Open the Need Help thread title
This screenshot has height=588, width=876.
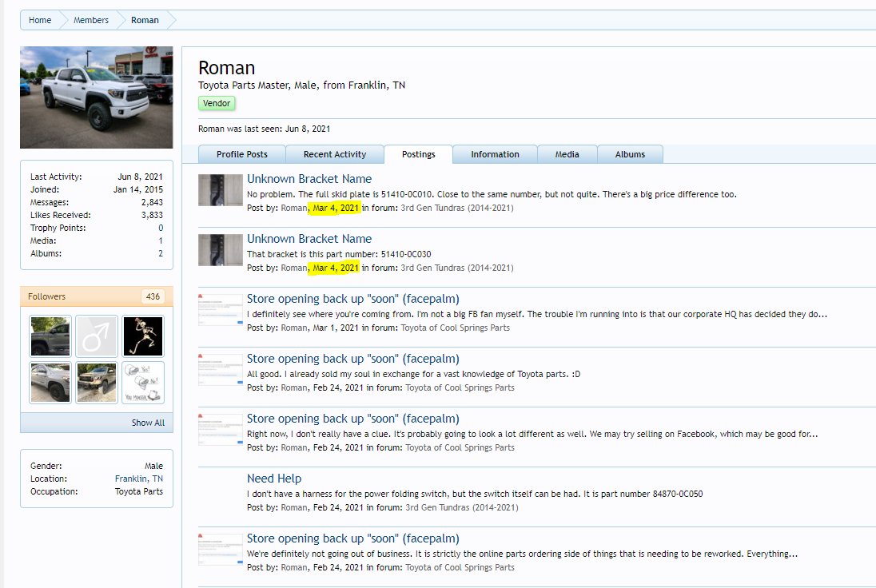273,479
